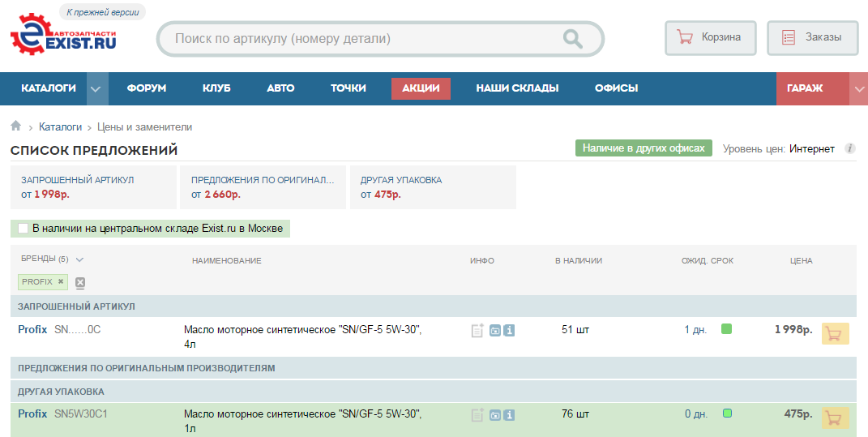The height and width of the screenshot is (437, 868).
Task: Open the Гараж menu item
Action: point(813,88)
